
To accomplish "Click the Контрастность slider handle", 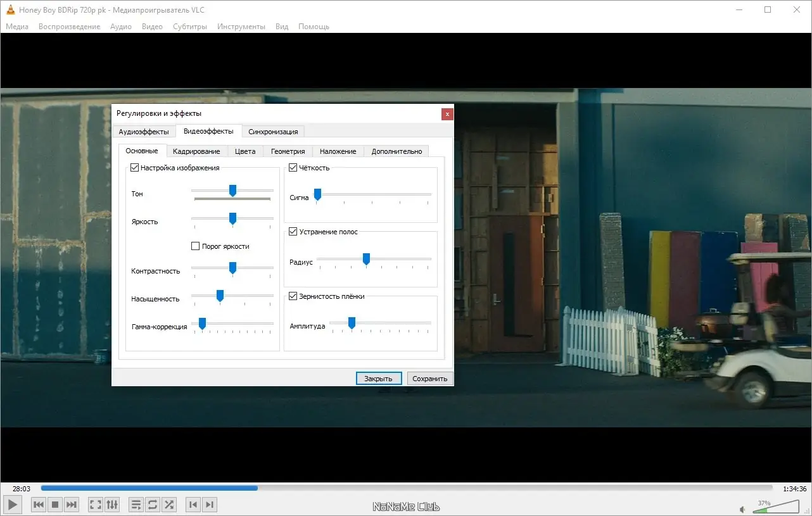I will pyautogui.click(x=232, y=268).
